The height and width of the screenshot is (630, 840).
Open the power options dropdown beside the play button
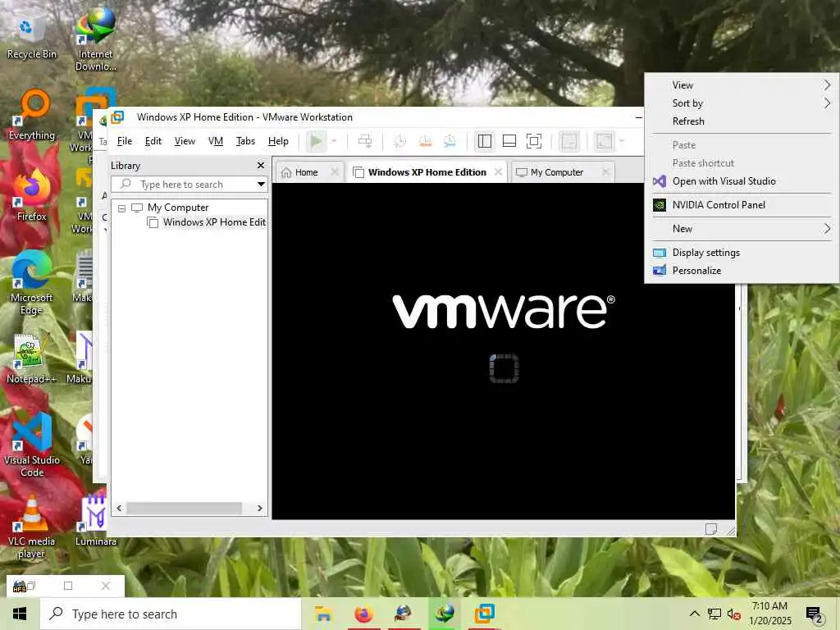(x=334, y=141)
